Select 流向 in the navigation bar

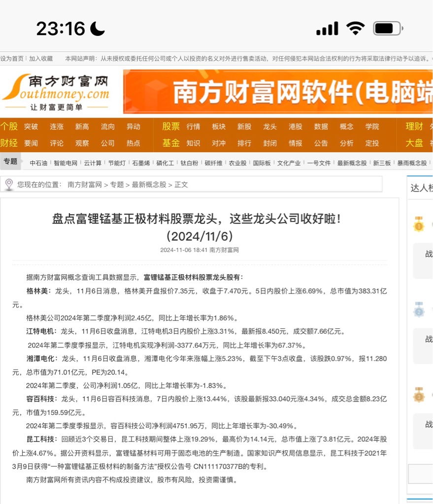(108, 126)
